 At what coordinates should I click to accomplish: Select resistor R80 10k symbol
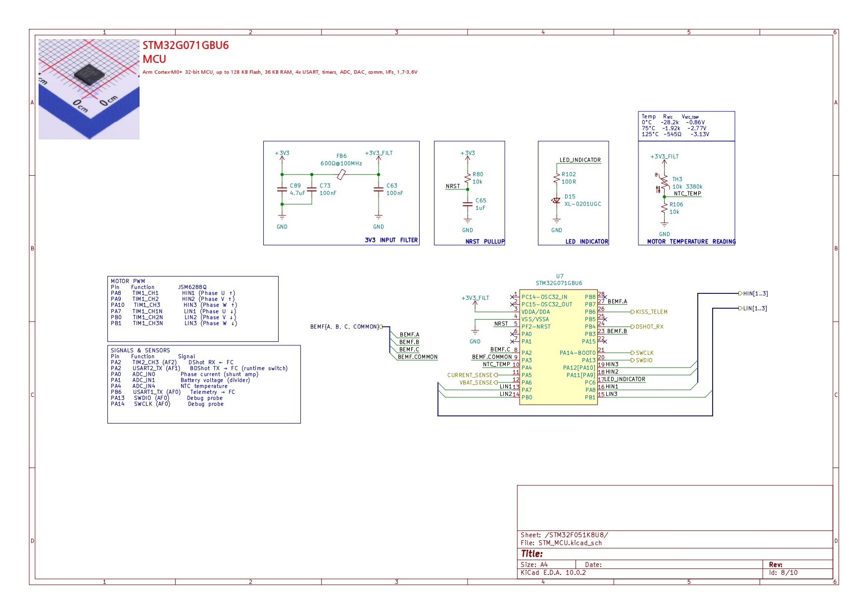(468, 178)
